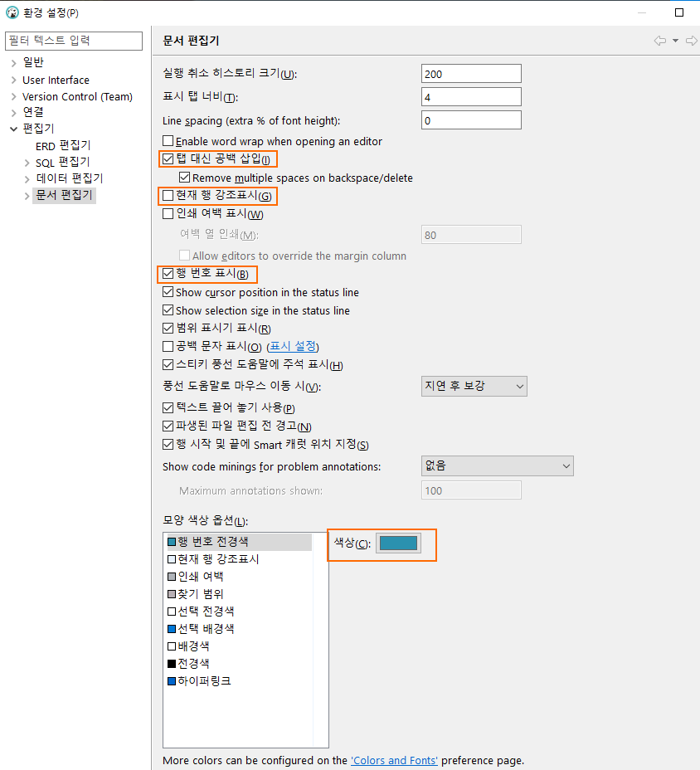Open the navigation history dropdown arrow
Viewport: 700px width, 770px height.
pyautogui.click(x=675, y=41)
